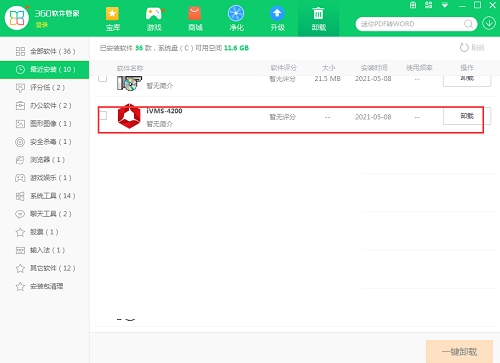Open the 办公软件 (2) category
Image resolution: width=500 pixels, height=363 pixels.
click(45, 106)
